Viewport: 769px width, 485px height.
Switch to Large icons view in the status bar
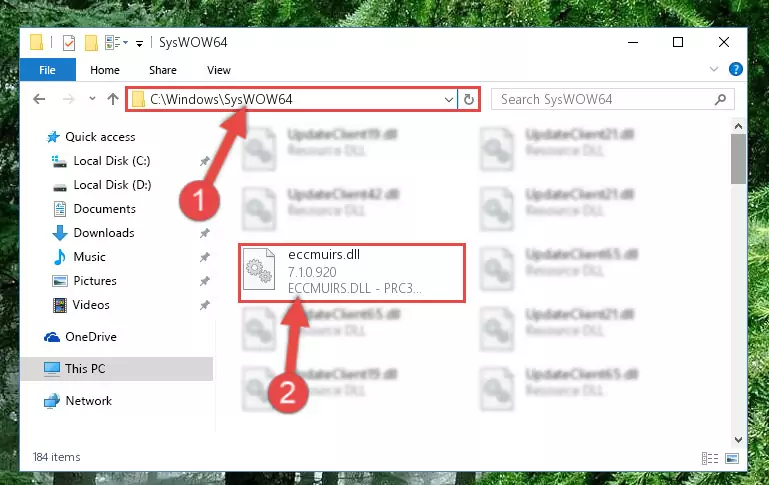732,459
